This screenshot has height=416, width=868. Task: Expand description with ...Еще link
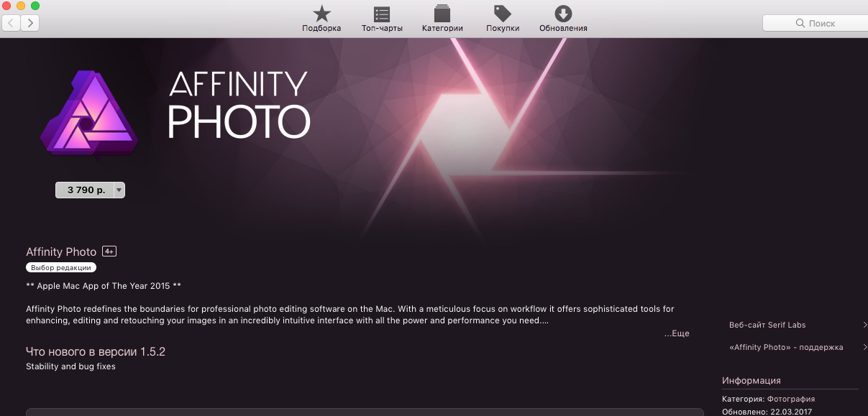pyautogui.click(x=677, y=333)
